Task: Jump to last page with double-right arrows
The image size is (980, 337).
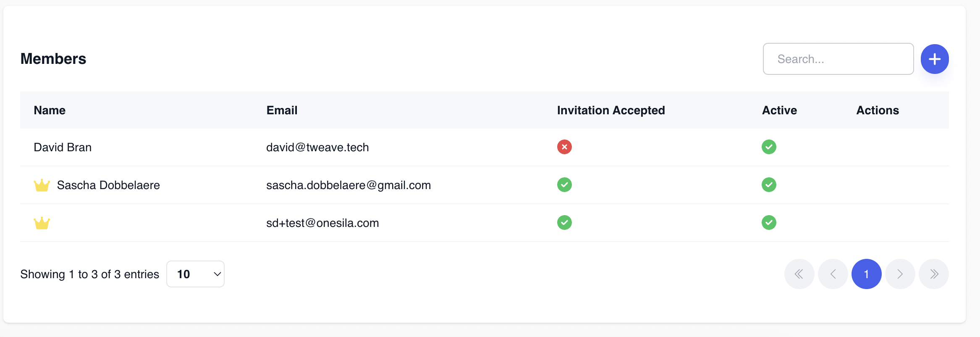Action: coord(933,274)
